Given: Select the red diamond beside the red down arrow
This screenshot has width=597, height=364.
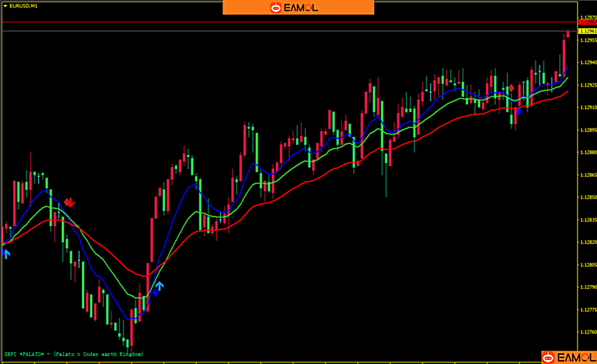Looking at the screenshot, I should [x=66, y=202].
